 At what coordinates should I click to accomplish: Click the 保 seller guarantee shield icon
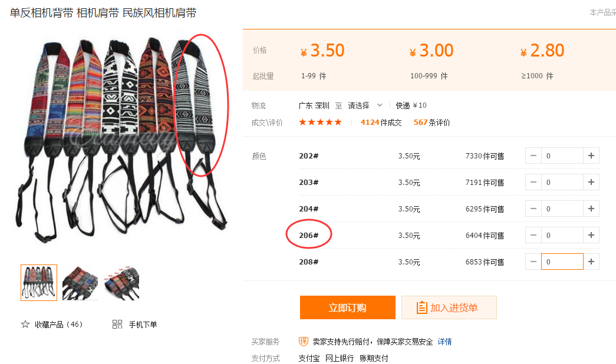pyautogui.click(x=304, y=341)
